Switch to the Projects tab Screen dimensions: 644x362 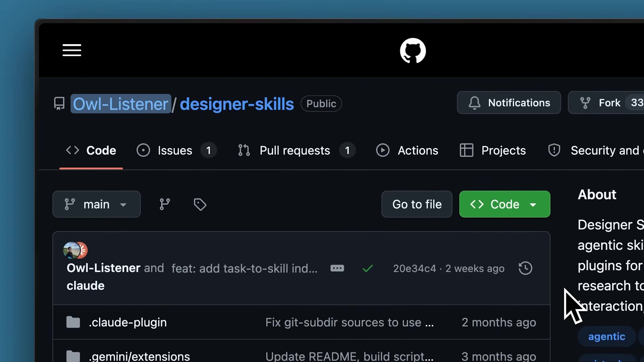coord(493,150)
